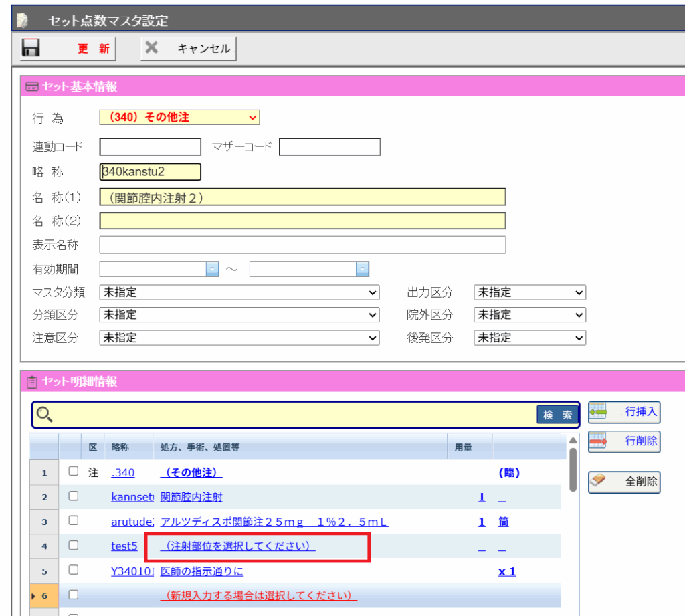
Task: Click the delete-all eraser icon
Action: [599, 482]
